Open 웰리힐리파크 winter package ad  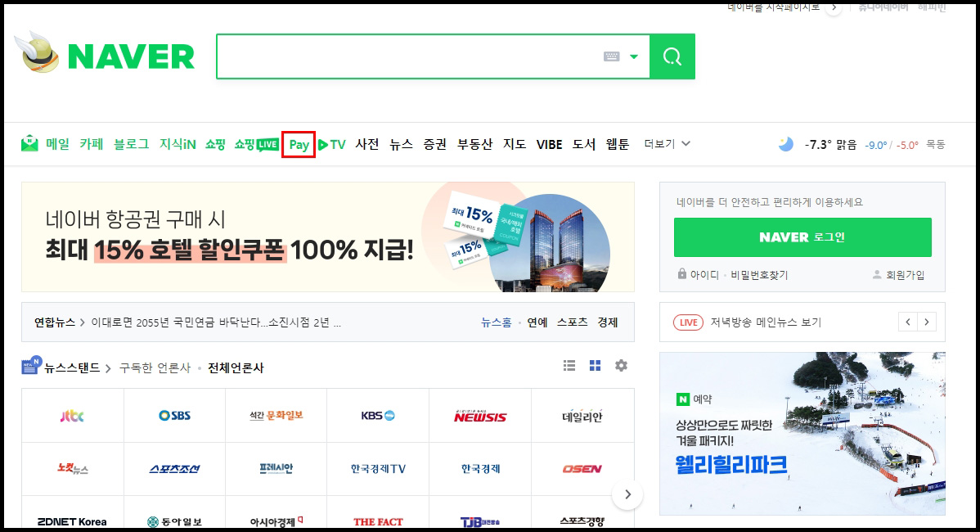802,433
